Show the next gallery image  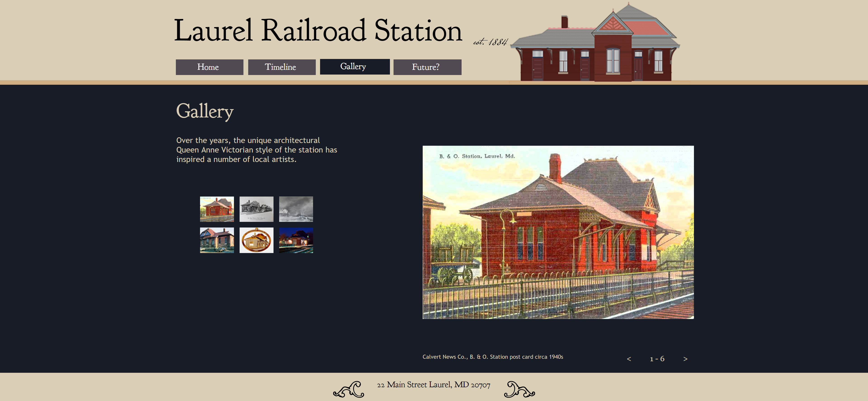(685, 359)
